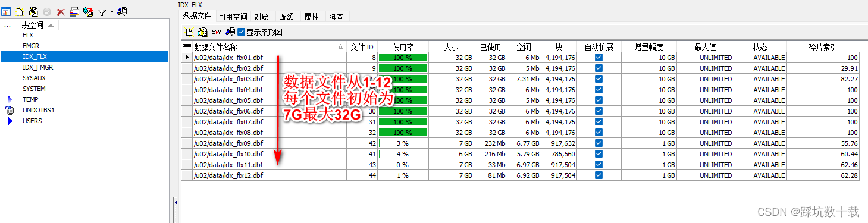Click the binoculars find icon in the datafile toolbar
The height and width of the screenshot is (223, 868).
230,32
